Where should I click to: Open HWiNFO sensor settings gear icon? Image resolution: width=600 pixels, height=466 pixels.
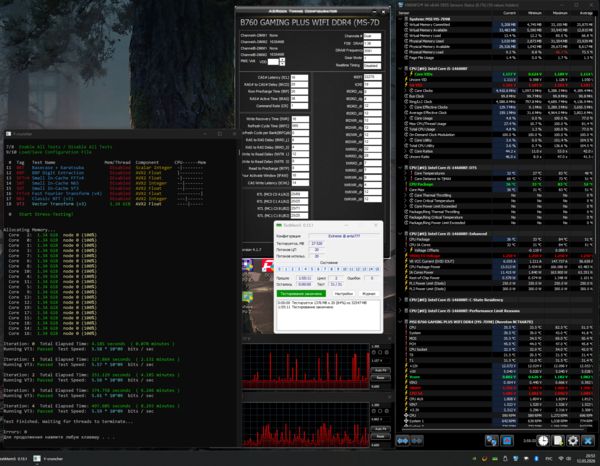[573, 441]
